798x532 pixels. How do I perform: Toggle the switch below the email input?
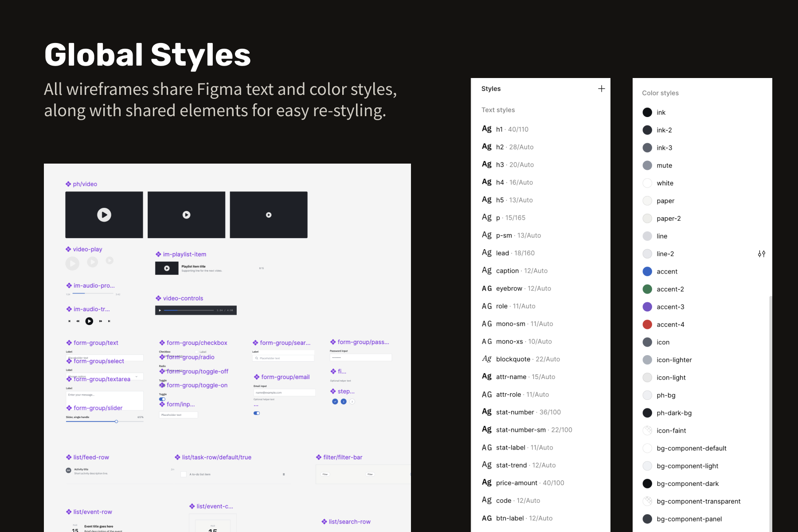[257, 413]
